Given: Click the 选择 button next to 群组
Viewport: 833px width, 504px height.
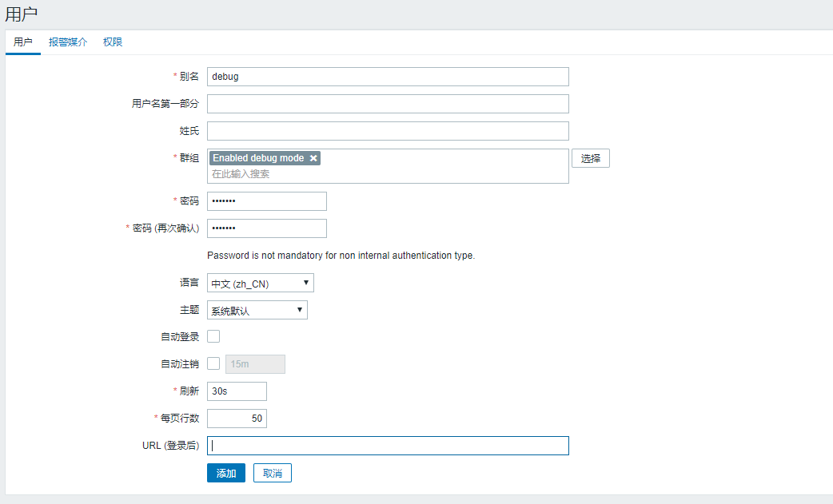Looking at the screenshot, I should click(591, 157).
